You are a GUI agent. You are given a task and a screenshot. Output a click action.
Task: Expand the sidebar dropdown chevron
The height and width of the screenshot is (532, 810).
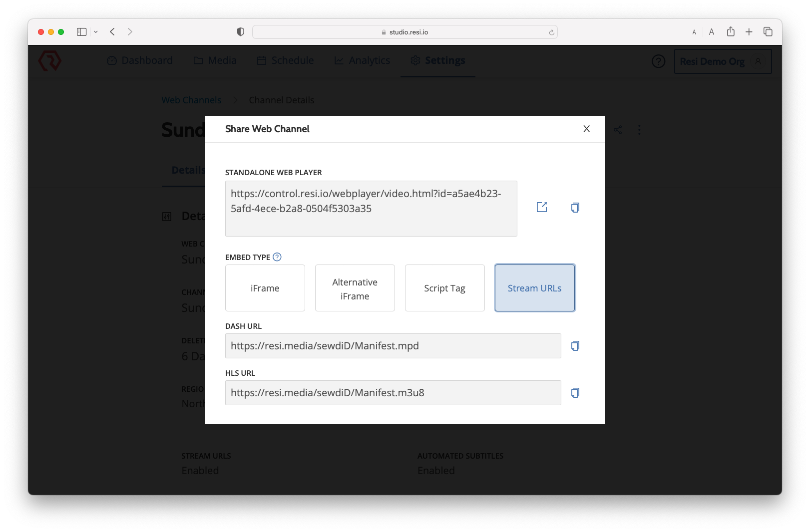96,32
